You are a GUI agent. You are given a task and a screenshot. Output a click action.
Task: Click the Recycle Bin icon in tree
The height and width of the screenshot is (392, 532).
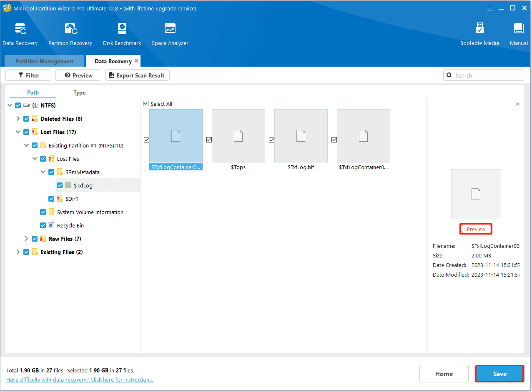click(x=51, y=225)
